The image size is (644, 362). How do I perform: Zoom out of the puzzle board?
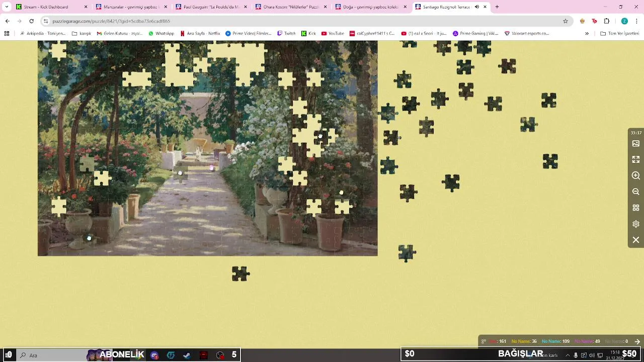click(x=636, y=192)
